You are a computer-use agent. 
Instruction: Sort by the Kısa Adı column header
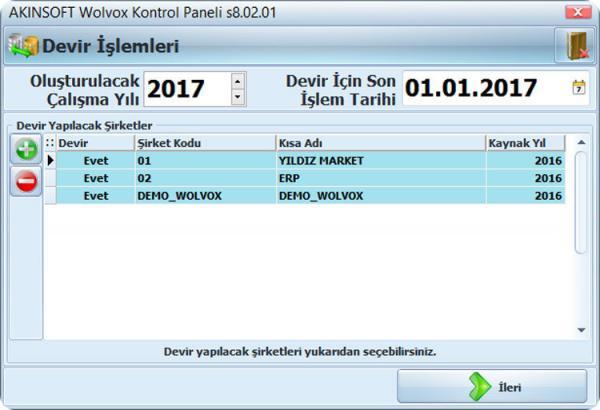381,143
